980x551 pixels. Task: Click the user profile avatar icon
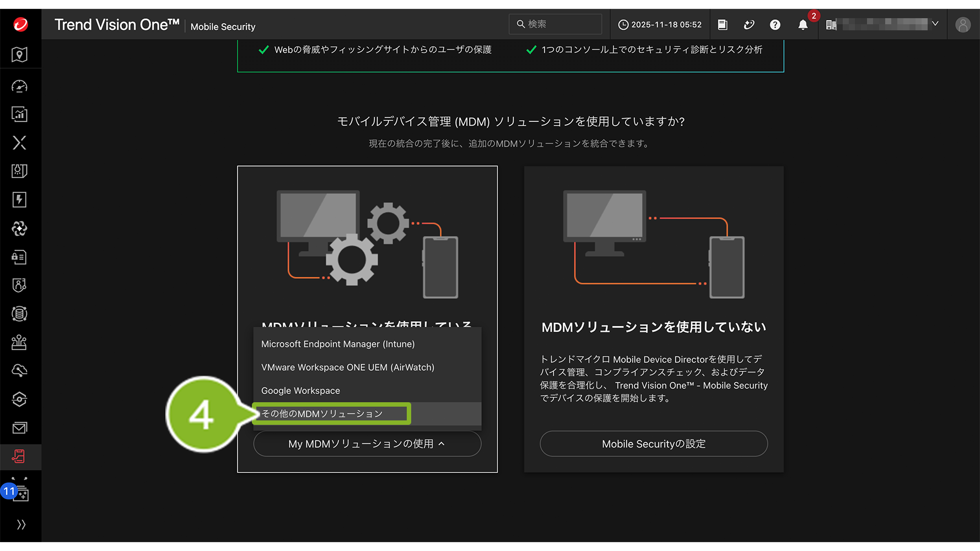[x=962, y=25]
